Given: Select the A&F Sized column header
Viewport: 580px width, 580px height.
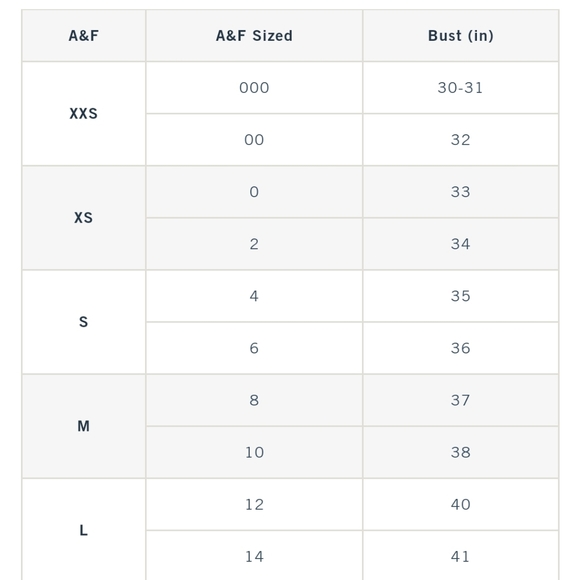Looking at the screenshot, I should [x=254, y=36].
